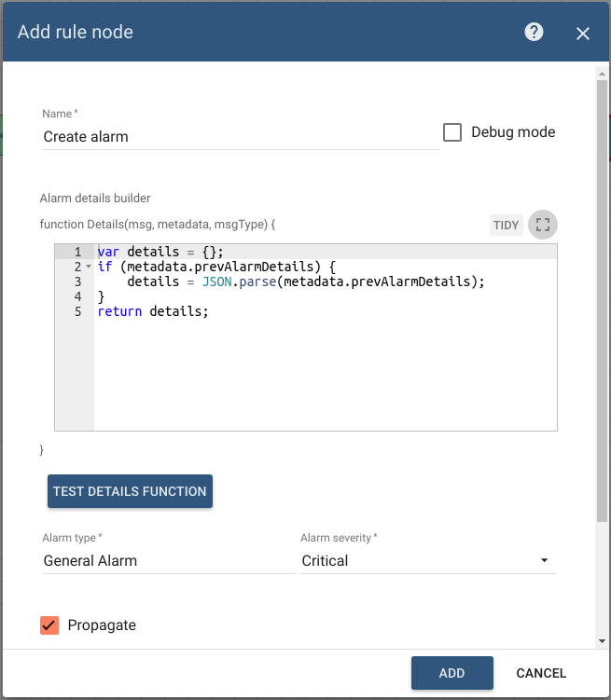The width and height of the screenshot is (611, 700).
Task: Click the dialog's vertical scrollbar
Action: (602, 298)
